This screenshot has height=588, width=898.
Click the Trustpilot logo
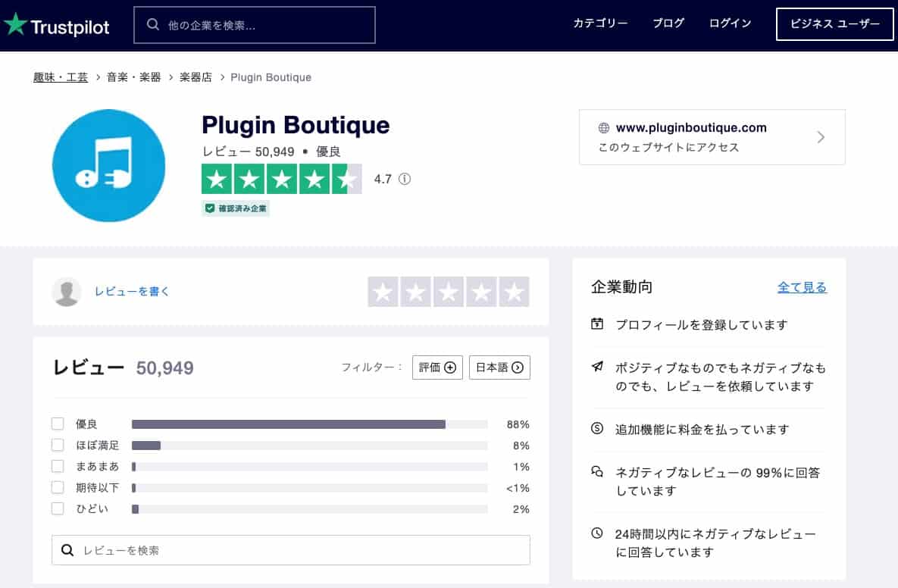[56, 26]
